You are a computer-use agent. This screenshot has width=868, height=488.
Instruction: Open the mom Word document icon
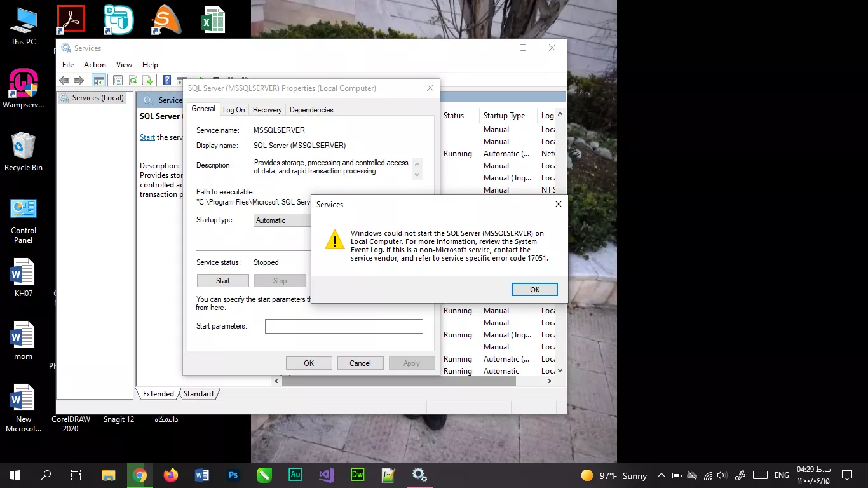24,341
